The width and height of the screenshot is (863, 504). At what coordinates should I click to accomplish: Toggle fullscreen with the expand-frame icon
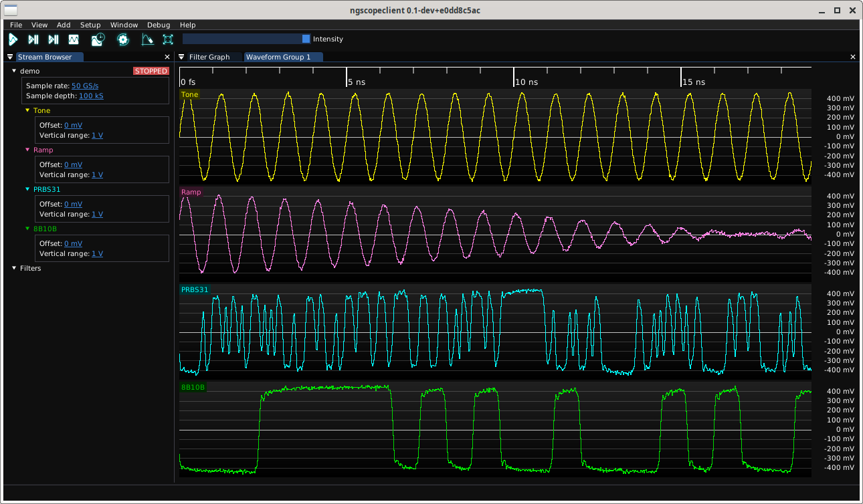tap(168, 39)
